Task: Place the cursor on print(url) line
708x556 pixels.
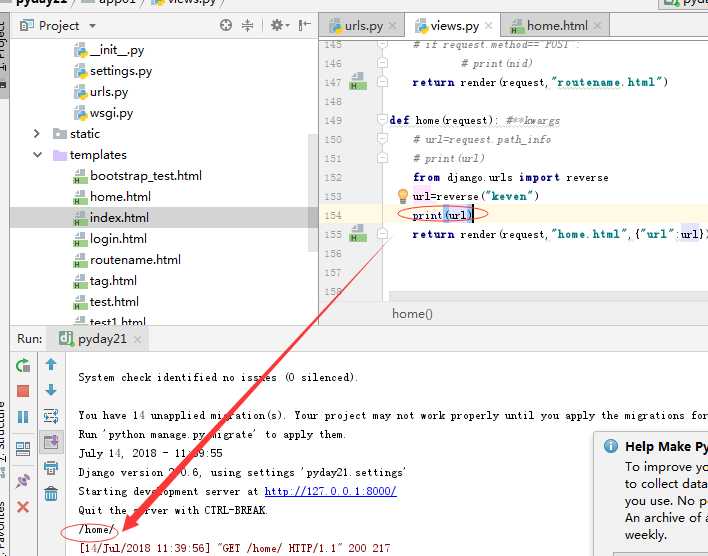Action: [442, 215]
